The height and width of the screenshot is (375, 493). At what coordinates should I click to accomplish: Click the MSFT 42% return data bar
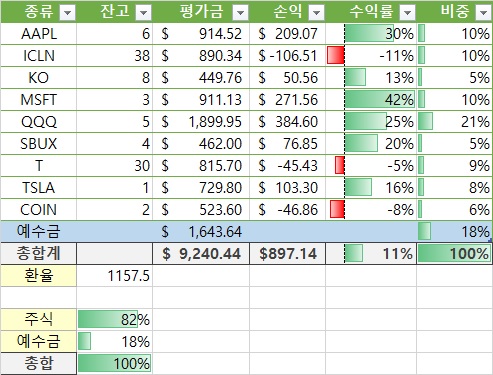(380, 100)
